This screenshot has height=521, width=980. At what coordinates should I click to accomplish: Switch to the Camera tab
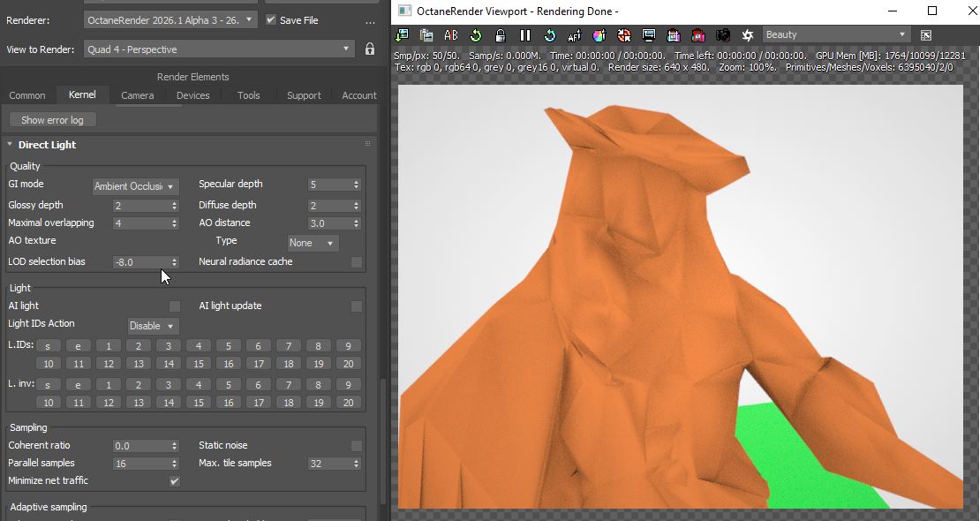pos(137,95)
